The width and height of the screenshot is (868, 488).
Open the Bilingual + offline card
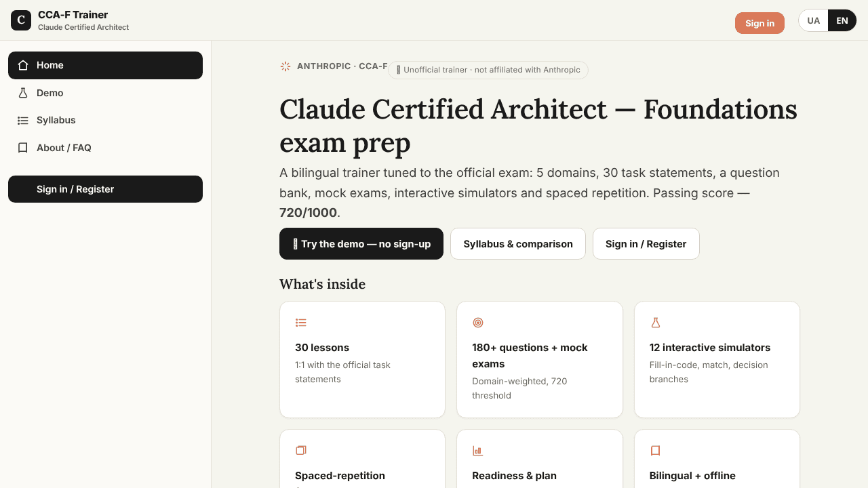click(717, 459)
